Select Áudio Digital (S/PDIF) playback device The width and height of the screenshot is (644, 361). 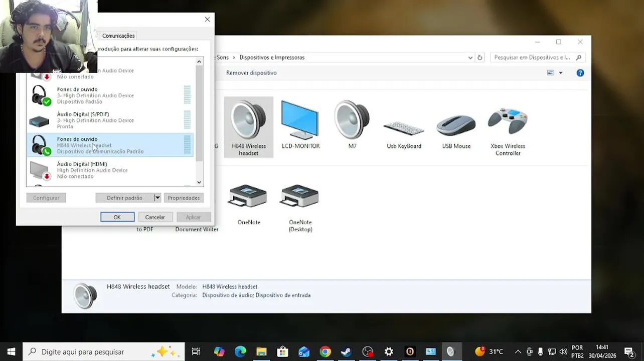coord(110,120)
